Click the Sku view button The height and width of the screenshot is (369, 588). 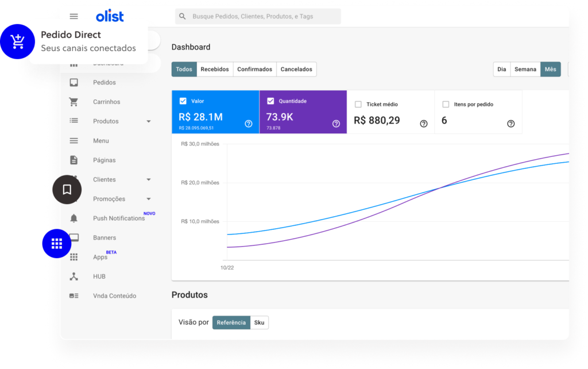point(260,322)
